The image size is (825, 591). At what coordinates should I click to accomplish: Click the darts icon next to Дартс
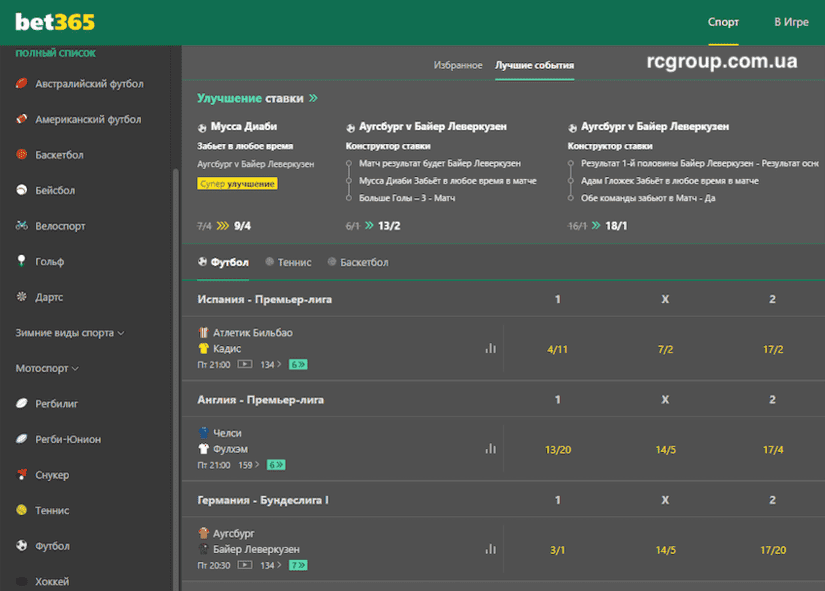(22, 296)
